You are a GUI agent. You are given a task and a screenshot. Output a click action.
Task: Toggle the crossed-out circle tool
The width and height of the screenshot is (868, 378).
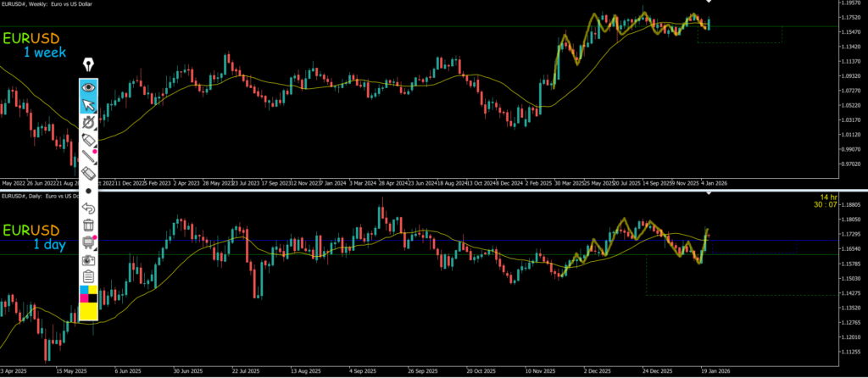[x=88, y=123]
